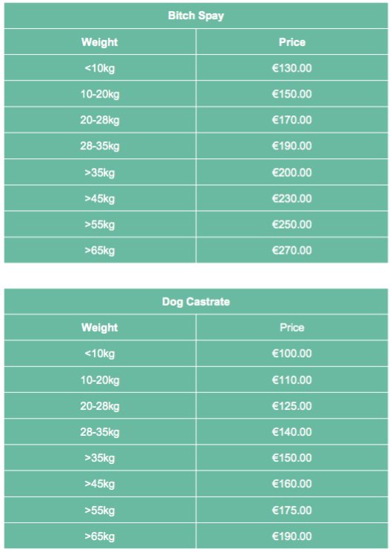
Task: Select the €125.00 castrate price
Action: pyautogui.click(x=291, y=406)
